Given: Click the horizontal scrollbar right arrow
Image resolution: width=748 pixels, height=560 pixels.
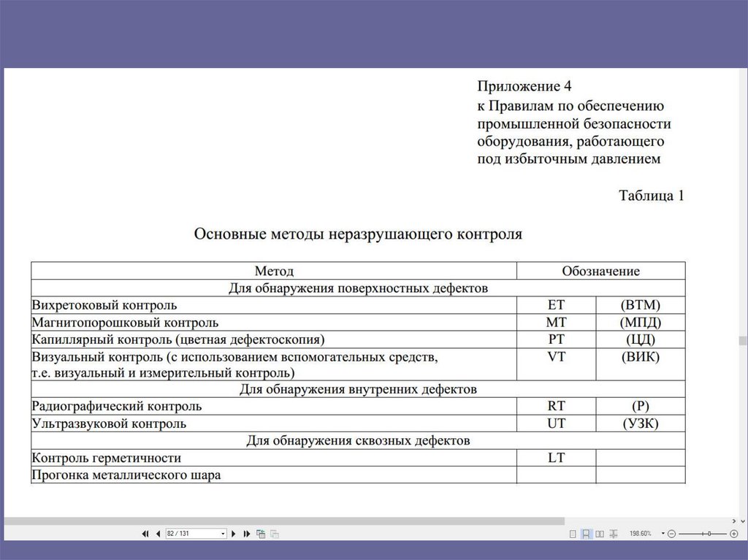Looking at the screenshot, I should [x=734, y=521].
